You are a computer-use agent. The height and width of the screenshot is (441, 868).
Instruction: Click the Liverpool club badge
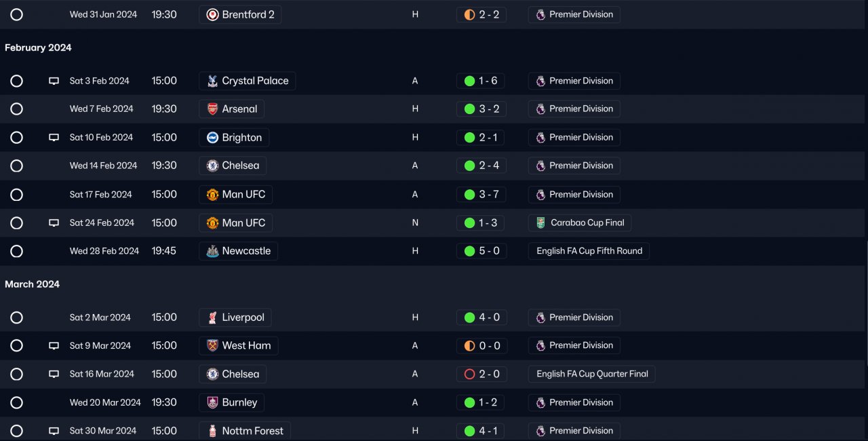(212, 318)
